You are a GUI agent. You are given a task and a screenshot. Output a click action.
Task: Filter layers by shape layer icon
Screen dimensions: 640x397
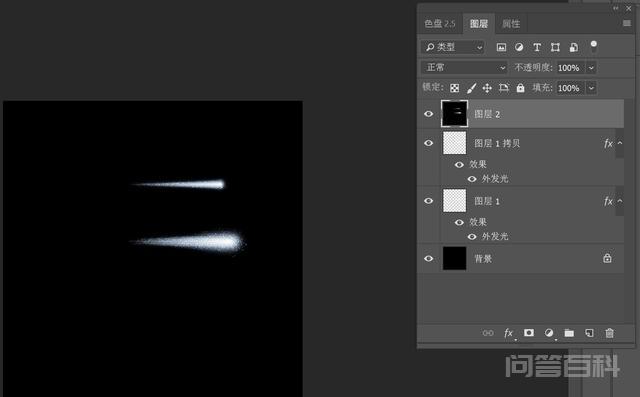tap(555, 47)
